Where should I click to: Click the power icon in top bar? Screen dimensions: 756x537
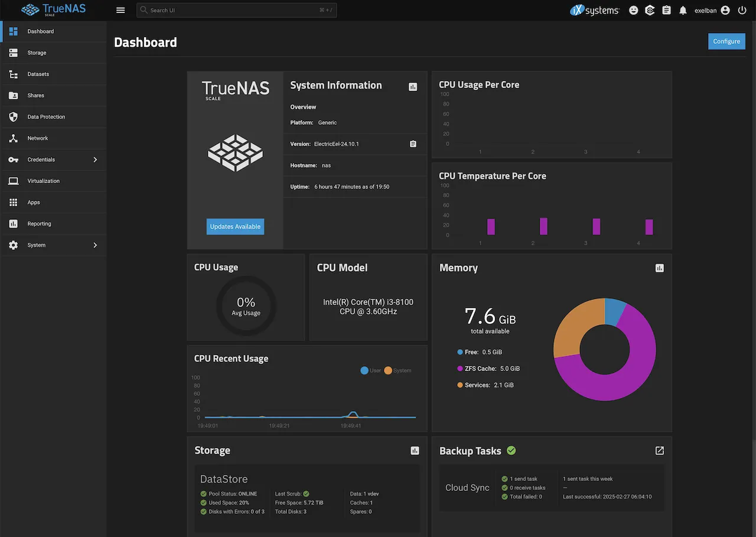[x=742, y=10]
